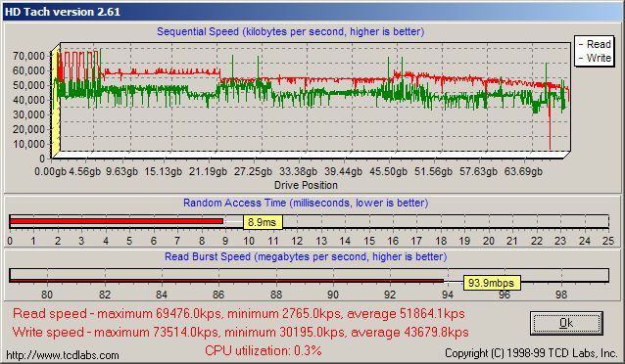Screen dimensions: 625x364
Task: Click the 80 tick on burst speed scale
Action: 47,295
